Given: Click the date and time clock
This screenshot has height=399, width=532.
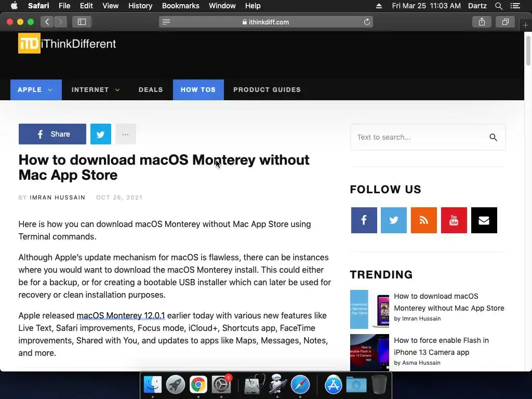Looking at the screenshot, I should click(x=426, y=6).
